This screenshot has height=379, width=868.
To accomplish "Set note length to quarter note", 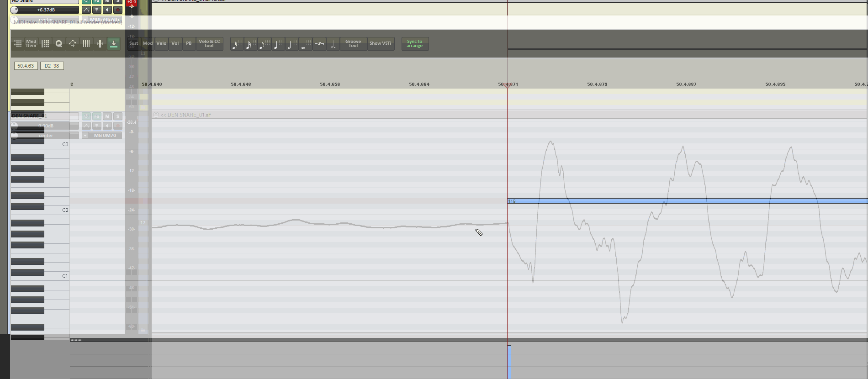I will [x=278, y=44].
